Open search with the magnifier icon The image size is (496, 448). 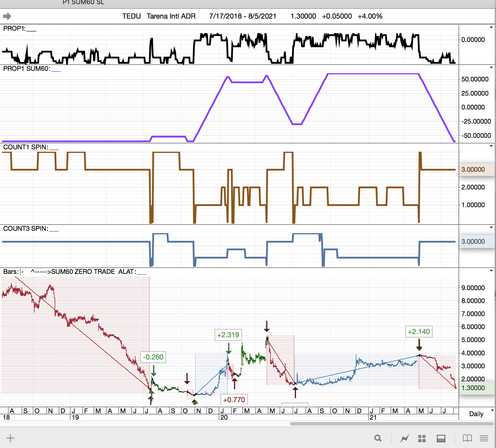point(378,438)
